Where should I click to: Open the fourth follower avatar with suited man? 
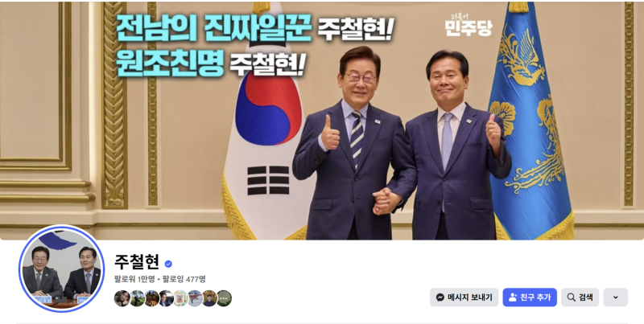[167, 298]
